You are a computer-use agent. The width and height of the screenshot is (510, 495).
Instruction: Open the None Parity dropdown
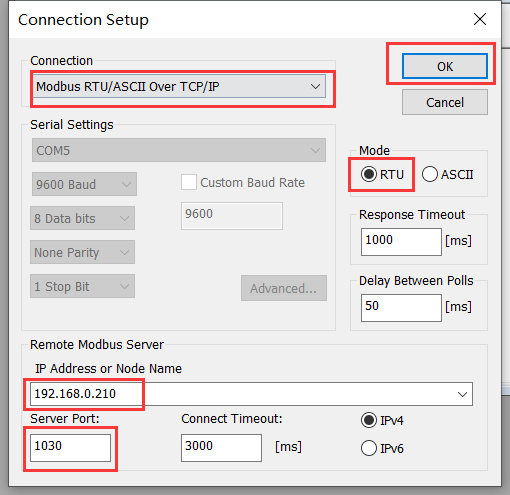(x=82, y=252)
